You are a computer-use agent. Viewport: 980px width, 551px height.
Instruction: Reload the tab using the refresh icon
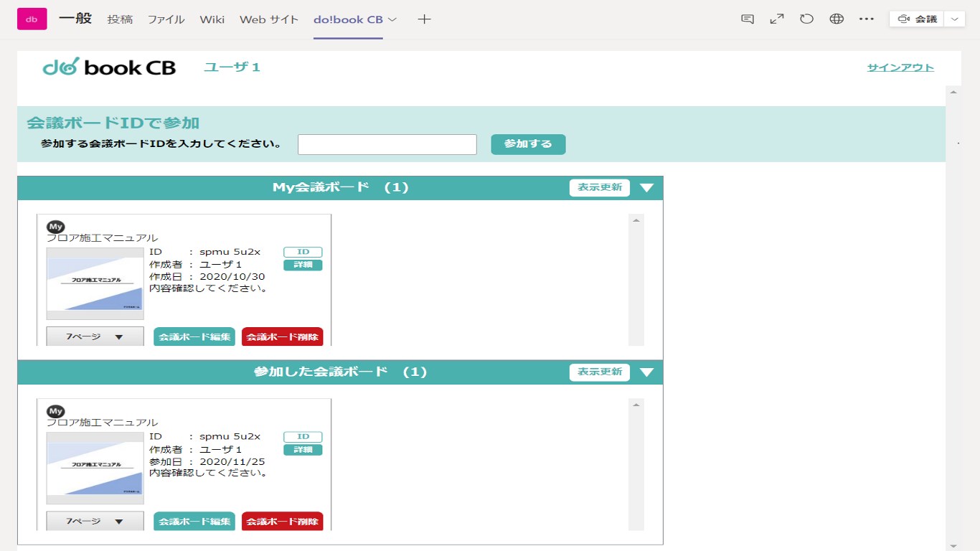[x=806, y=19]
